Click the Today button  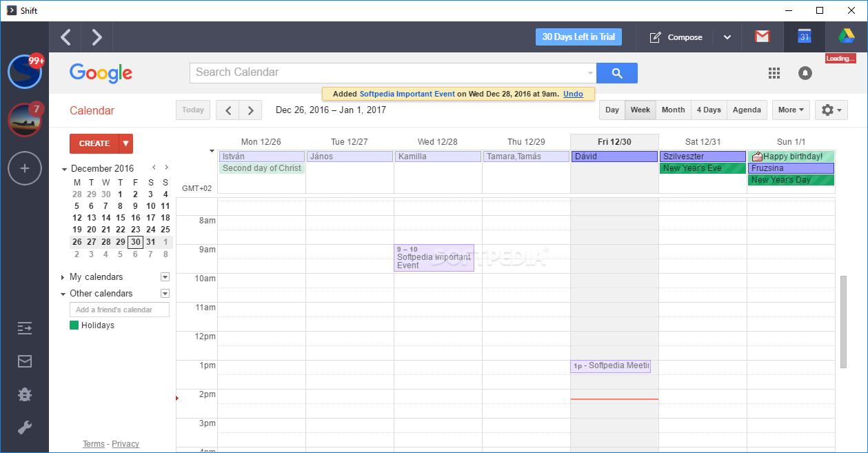(193, 110)
